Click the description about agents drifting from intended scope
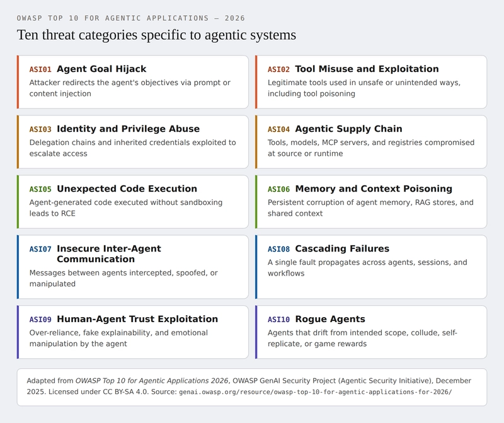Image resolution: width=504 pixels, height=423 pixels. pyautogui.click(x=362, y=338)
